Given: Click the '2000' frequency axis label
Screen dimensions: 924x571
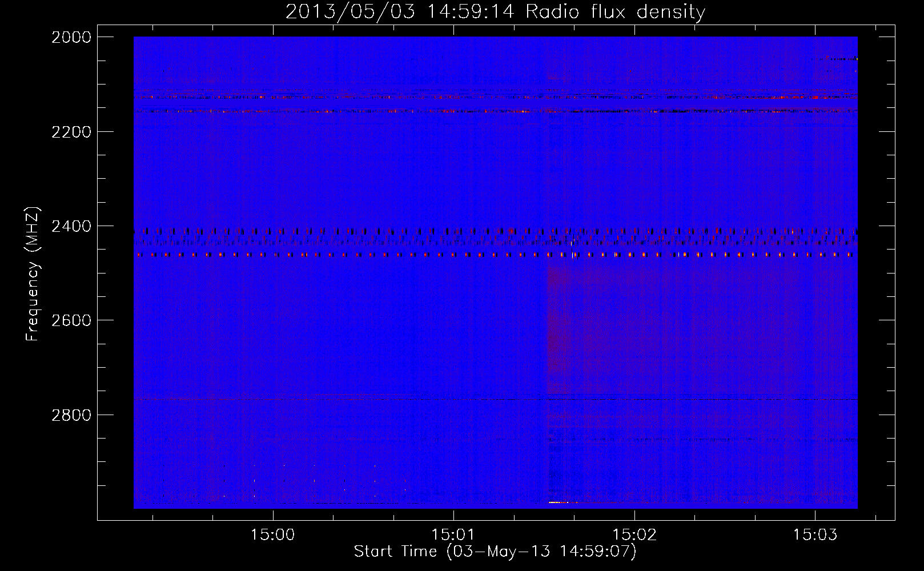Looking at the screenshot, I should coord(71,37).
